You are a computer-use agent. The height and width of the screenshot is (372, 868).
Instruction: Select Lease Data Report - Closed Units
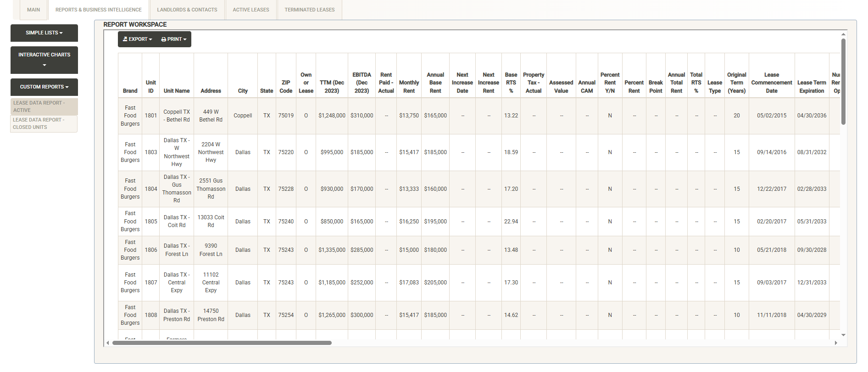[44, 123]
